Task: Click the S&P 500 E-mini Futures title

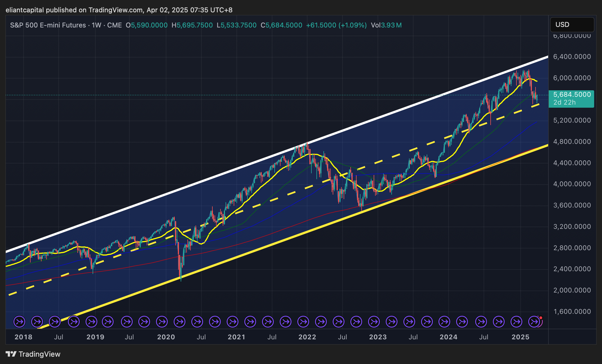Action: (48, 25)
